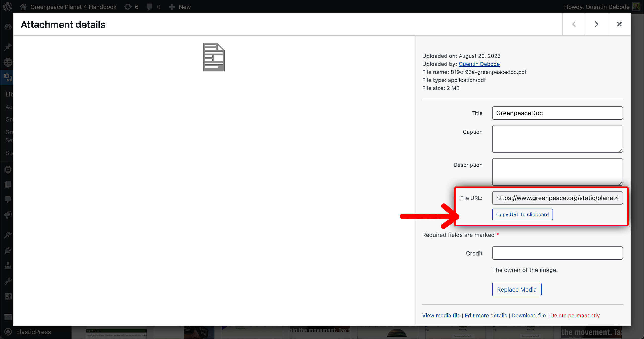Click into the Description text area
644x339 pixels.
coord(557,172)
